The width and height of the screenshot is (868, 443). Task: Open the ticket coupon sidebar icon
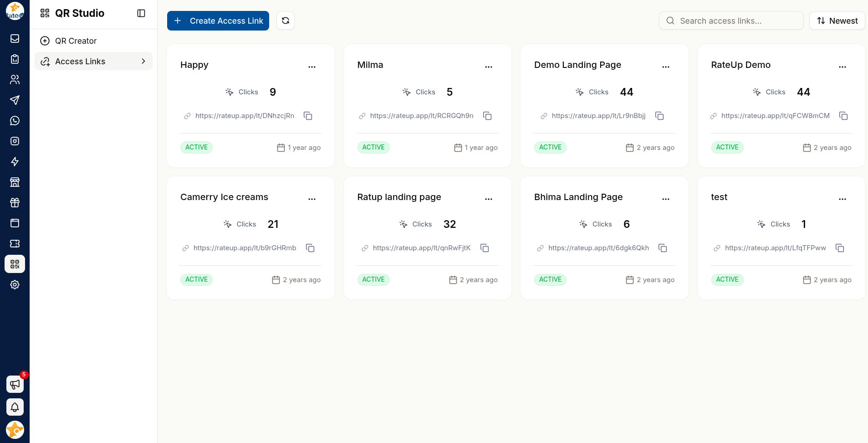pyautogui.click(x=15, y=244)
